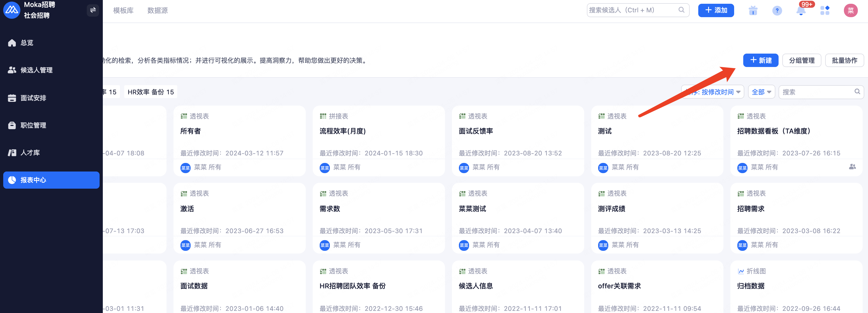The height and width of the screenshot is (313, 868).
Task: Click the 透视表 icon on 菜菜测试 card
Action: [x=462, y=193]
